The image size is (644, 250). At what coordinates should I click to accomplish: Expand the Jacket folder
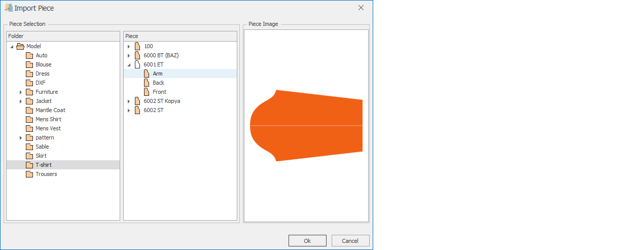tap(21, 101)
